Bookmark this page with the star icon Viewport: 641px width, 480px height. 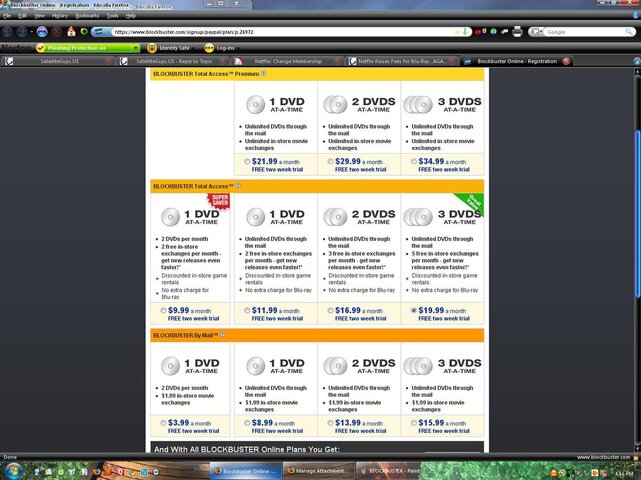pos(457,32)
